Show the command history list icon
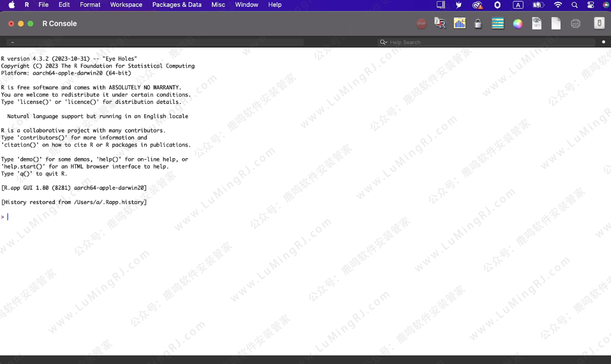Image resolution: width=611 pixels, height=364 pixels. point(498,24)
